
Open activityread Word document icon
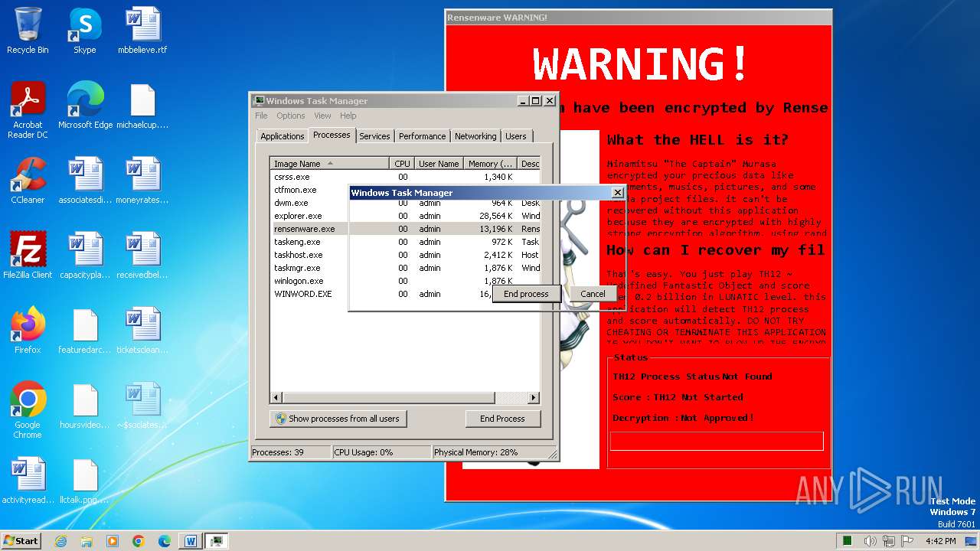(x=28, y=481)
